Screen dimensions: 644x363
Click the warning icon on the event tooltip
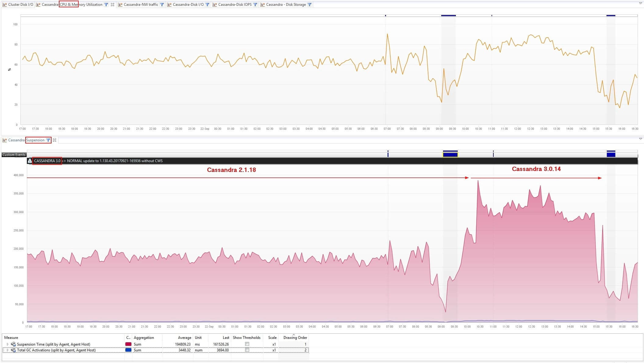tap(30, 161)
